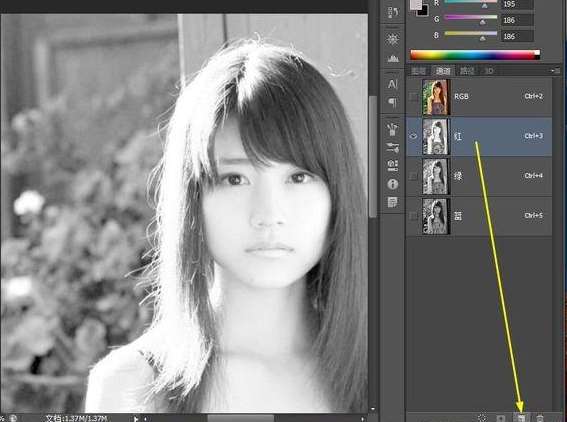The width and height of the screenshot is (567, 422).
Task: Open the Channels panel flyout menu
Action: tap(555, 71)
